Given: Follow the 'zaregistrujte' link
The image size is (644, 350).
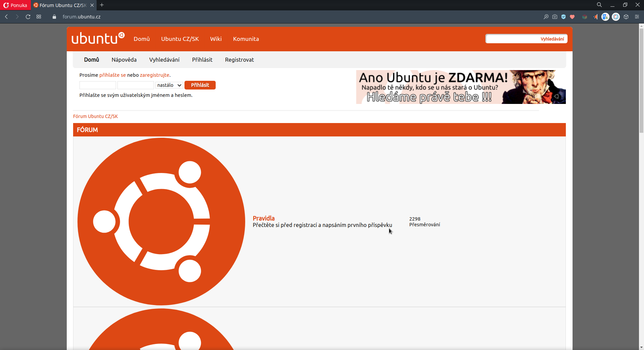Looking at the screenshot, I should coord(155,75).
